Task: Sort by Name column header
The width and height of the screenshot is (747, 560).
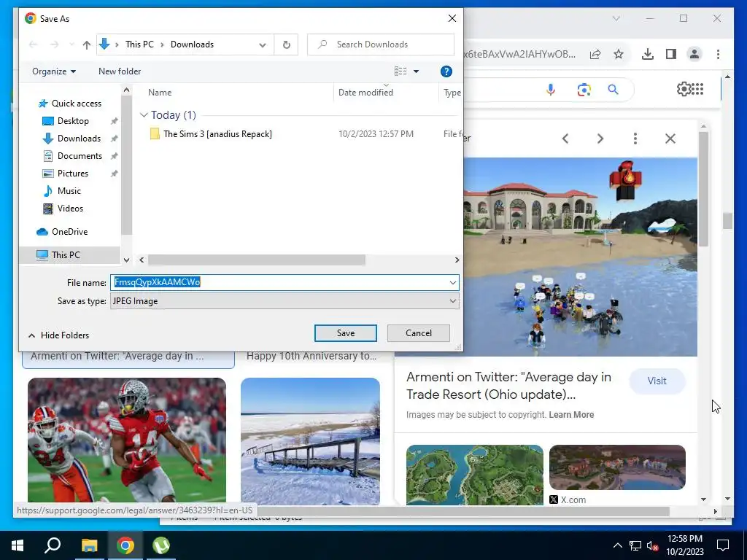Action: pos(160,93)
